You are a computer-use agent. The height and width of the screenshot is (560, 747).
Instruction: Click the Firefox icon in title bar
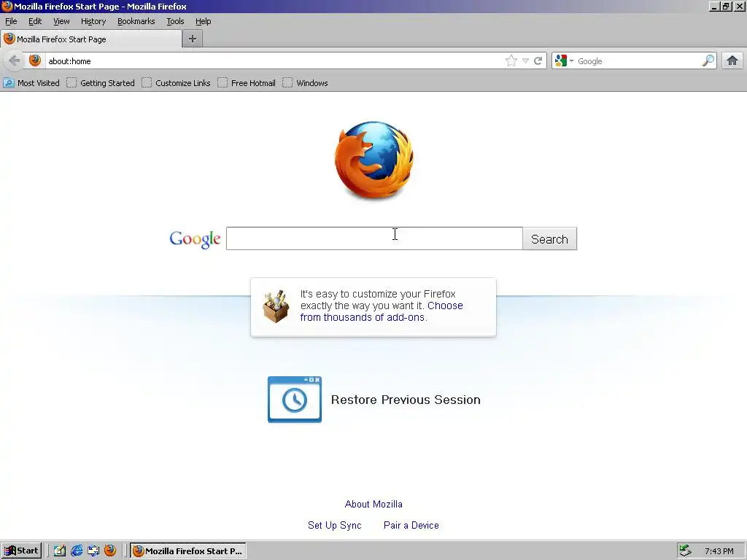point(7,6)
